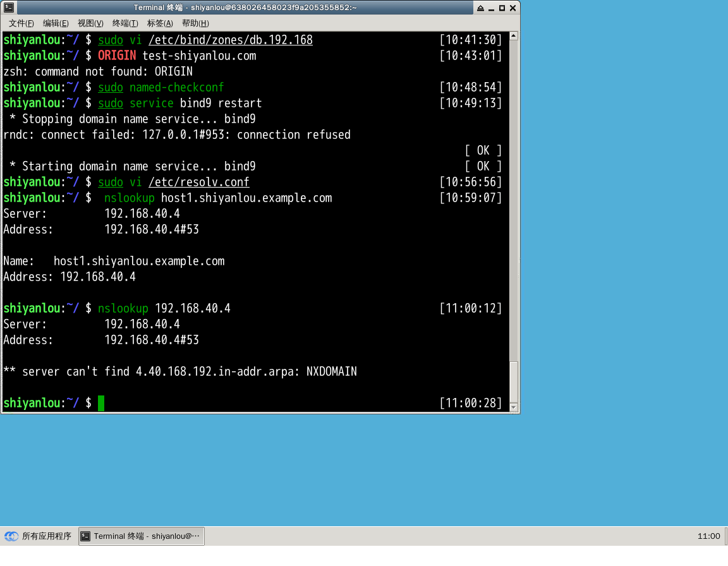728x566 pixels.
Task: Open the 编辑(E) menu
Action: [56, 23]
